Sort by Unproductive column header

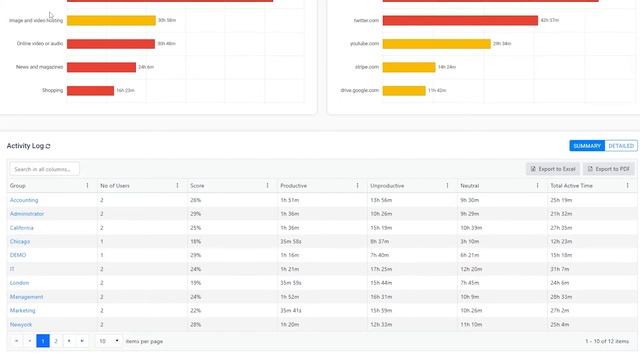coord(387,186)
